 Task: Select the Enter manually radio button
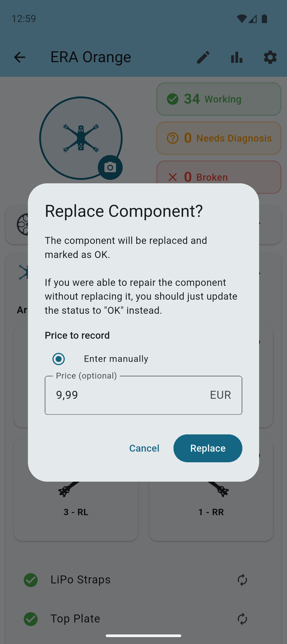[x=58, y=359]
